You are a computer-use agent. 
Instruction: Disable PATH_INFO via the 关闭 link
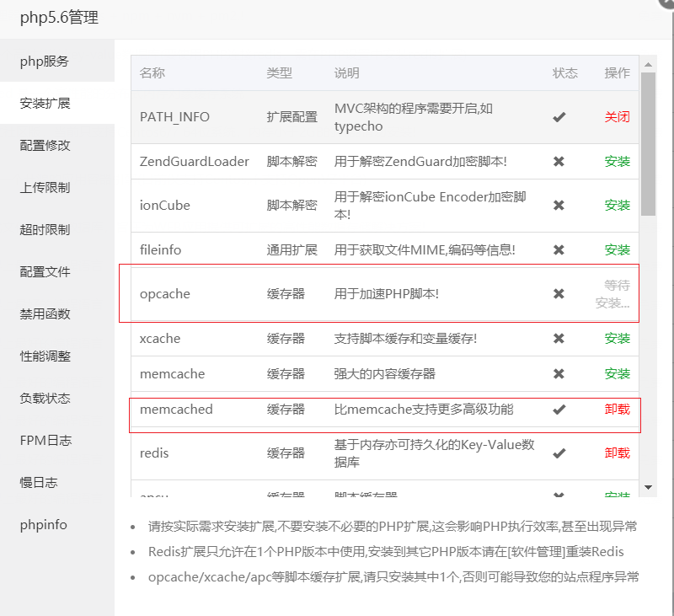click(617, 117)
